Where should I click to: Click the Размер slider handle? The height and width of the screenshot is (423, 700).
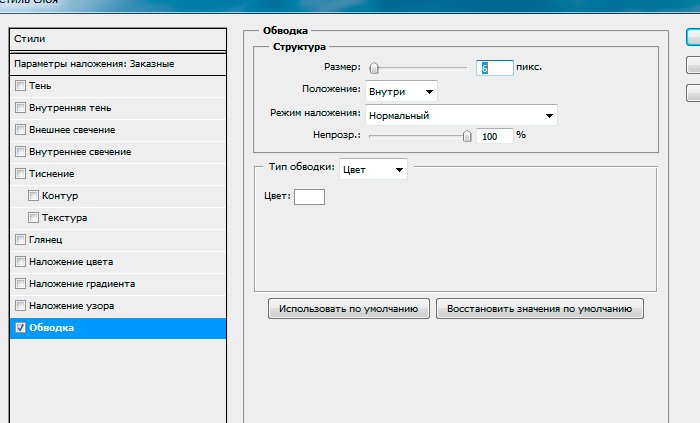coord(373,69)
